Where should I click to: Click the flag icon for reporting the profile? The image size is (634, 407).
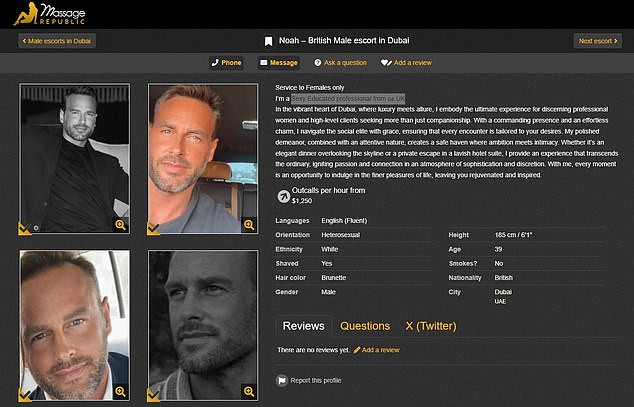(281, 380)
